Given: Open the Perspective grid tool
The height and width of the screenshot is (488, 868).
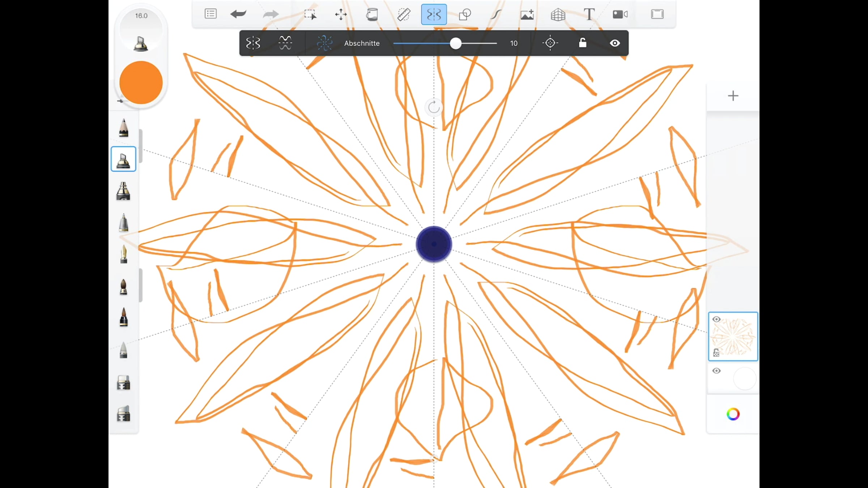Looking at the screenshot, I should pos(558,14).
